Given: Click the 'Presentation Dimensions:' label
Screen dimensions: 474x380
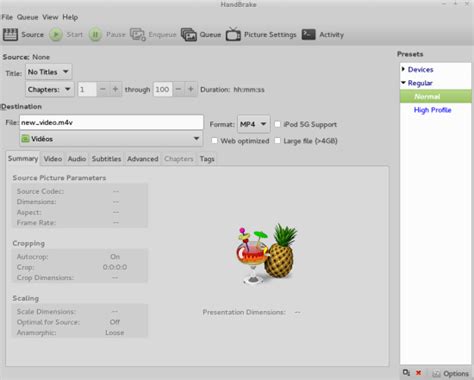Looking at the screenshot, I should (244, 312).
